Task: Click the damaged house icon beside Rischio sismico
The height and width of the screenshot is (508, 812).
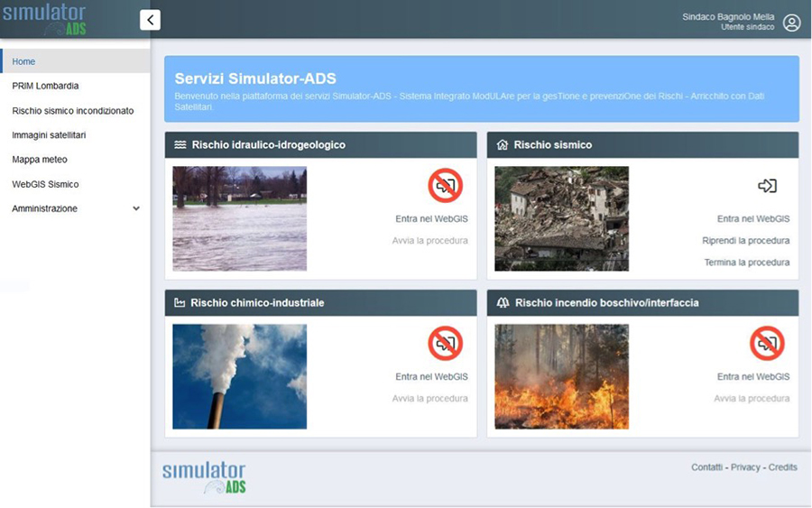Action: [x=503, y=145]
